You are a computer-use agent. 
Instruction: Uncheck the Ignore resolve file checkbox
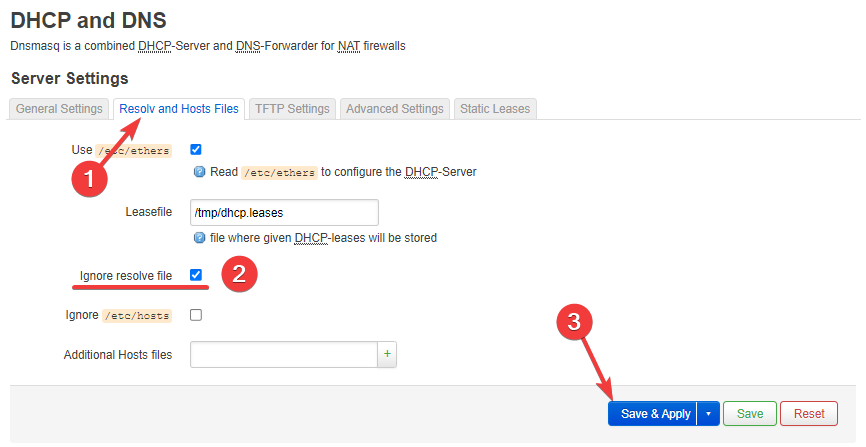point(196,275)
